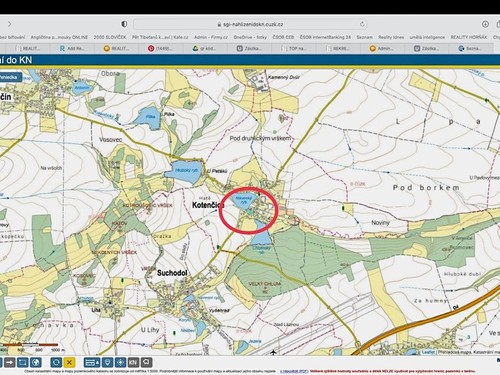Open the globe icon in map toolbar
Viewport: 500px width, 375px height.
click(x=36, y=362)
